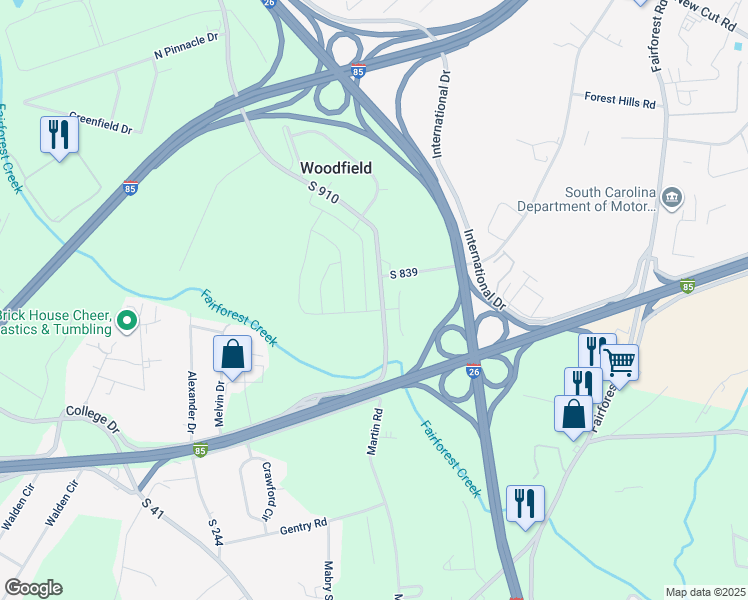Click the restaurant marker near Greenfield Dr
The width and height of the screenshot is (748, 600).
point(59,137)
